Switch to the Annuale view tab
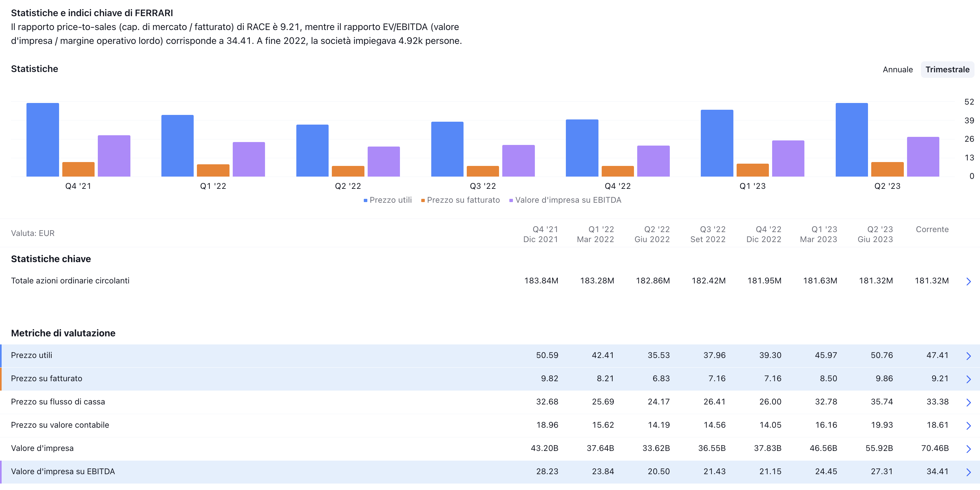Screen dimensions: 980x490 pyautogui.click(x=897, y=70)
